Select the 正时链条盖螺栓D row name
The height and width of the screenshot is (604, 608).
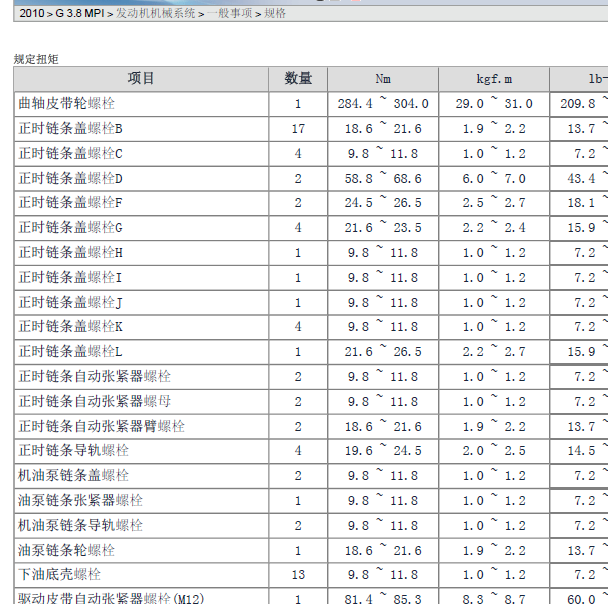(x=70, y=179)
